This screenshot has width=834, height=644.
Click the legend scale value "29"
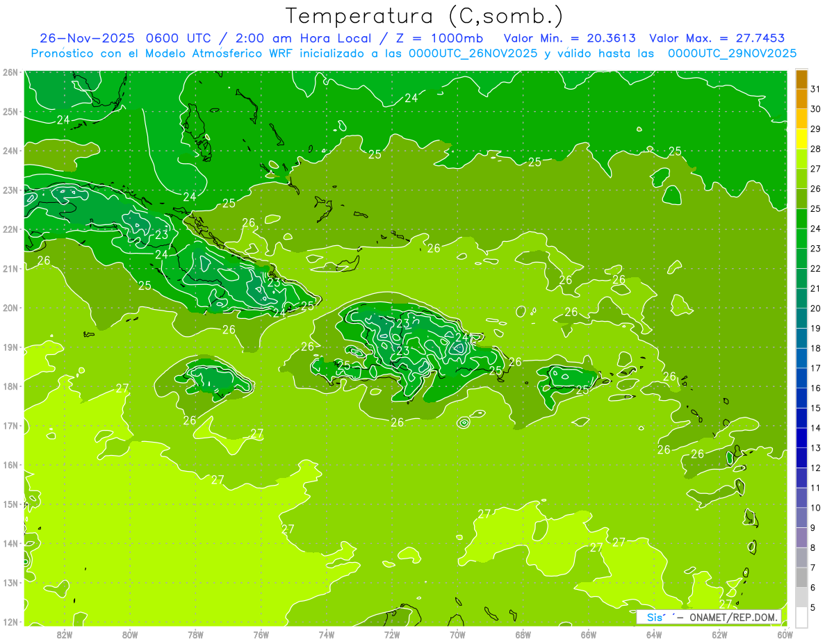click(x=816, y=129)
